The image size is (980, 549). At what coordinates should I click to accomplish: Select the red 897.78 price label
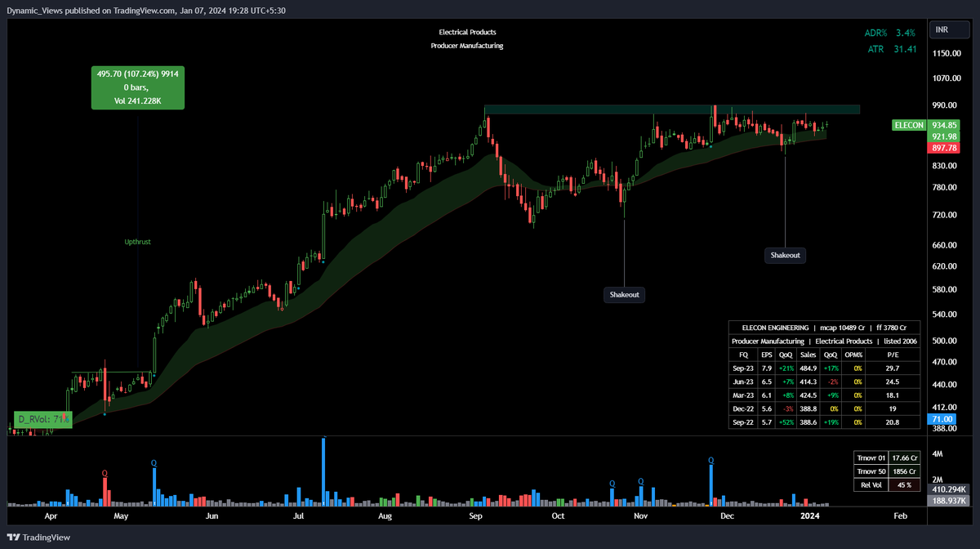(944, 148)
